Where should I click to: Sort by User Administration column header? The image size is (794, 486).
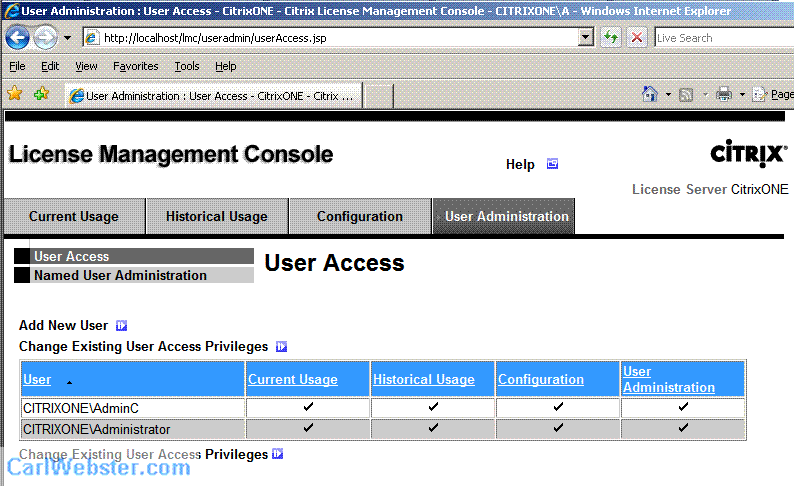click(668, 379)
